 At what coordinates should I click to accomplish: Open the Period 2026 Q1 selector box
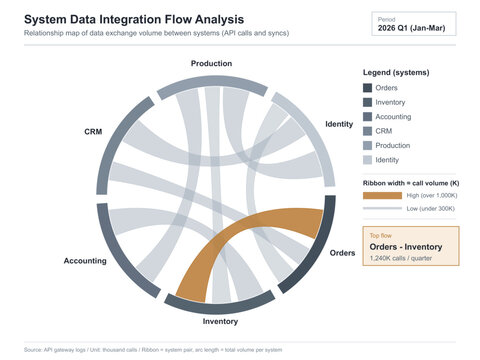[414, 24]
